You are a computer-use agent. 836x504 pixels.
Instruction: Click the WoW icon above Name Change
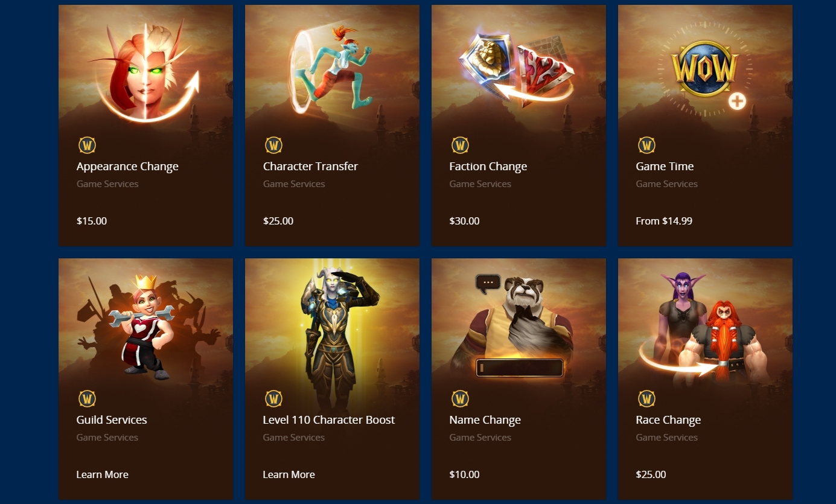[461, 399]
